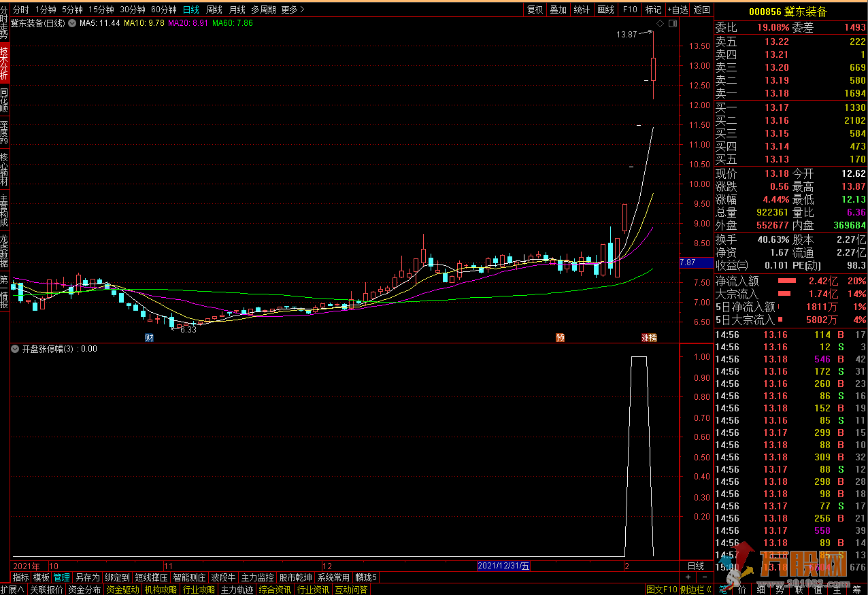Open the 行业攻略 tab
This screenshot has height=595, width=868.
[199, 590]
